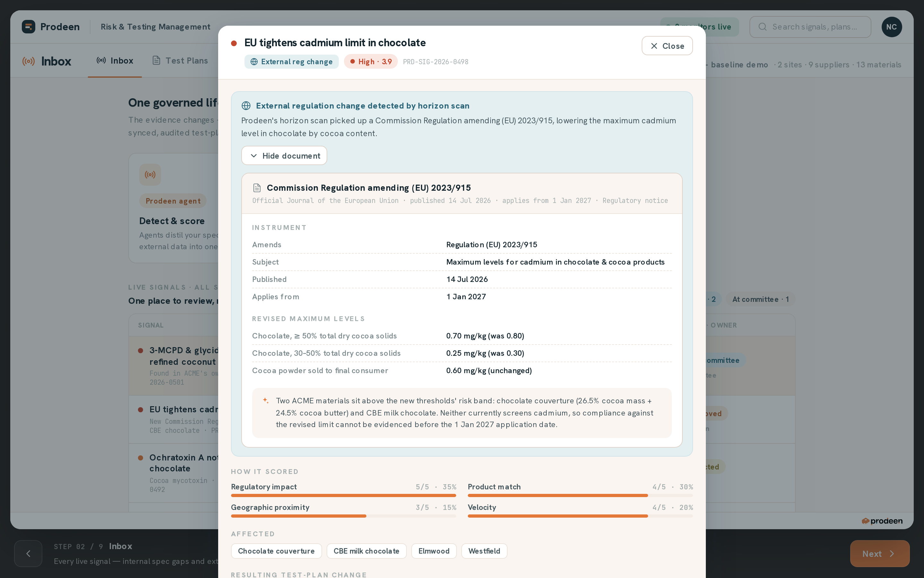Select the Chocolate couverture chip
The width and height of the screenshot is (924, 578).
[276, 551]
